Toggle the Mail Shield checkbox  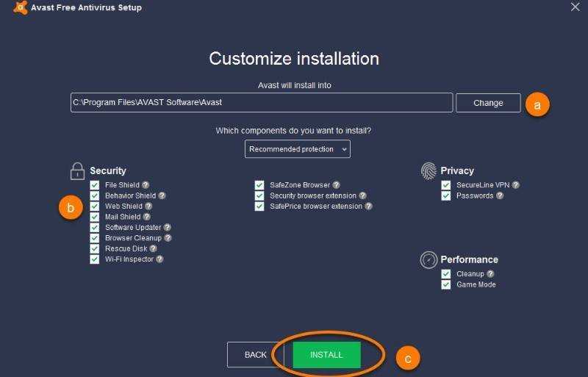click(x=95, y=217)
